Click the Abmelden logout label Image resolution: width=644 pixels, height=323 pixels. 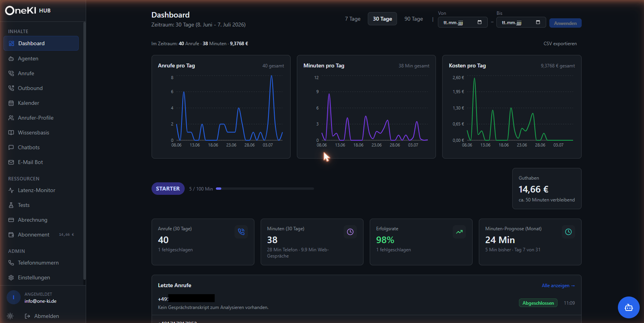[47, 316]
